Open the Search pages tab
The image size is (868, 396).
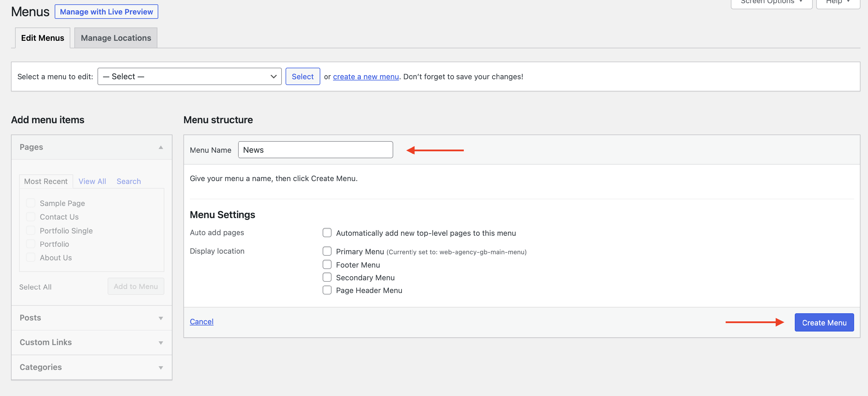point(128,181)
